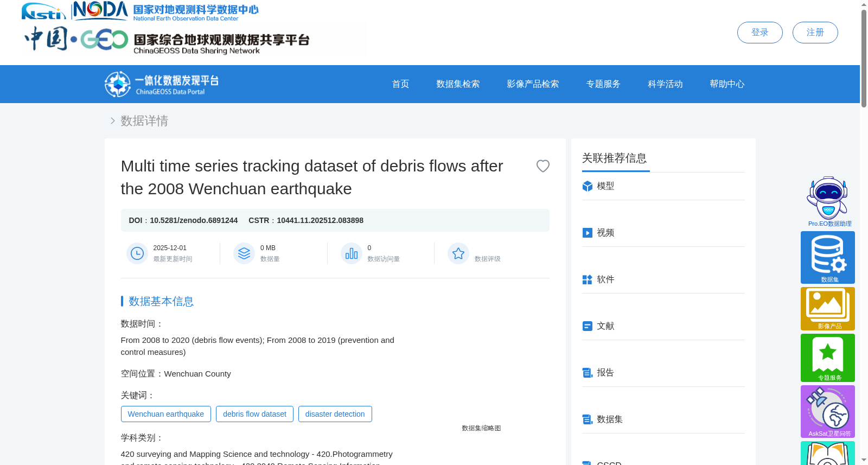Viewport: 868px width, 465px height.
Task: Select the Wenchuan earthquake keyword tag
Action: pyautogui.click(x=165, y=414)
